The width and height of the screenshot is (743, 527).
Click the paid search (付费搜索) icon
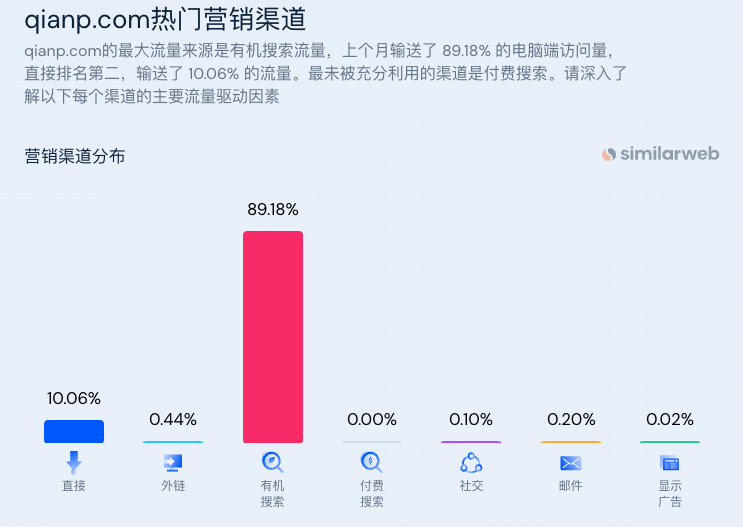[x=372, y=462]
